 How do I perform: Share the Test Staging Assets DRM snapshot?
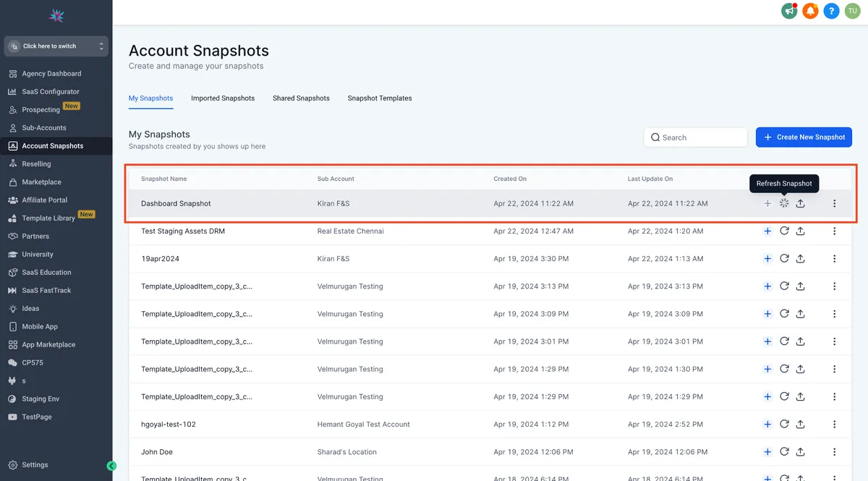click(x=801, y=231)
